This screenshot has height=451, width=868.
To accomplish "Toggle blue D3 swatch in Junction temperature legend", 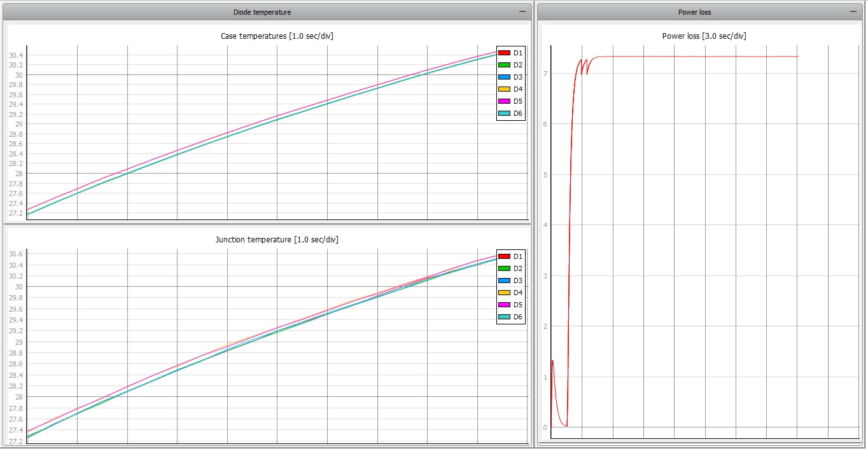I will (504, 281).
